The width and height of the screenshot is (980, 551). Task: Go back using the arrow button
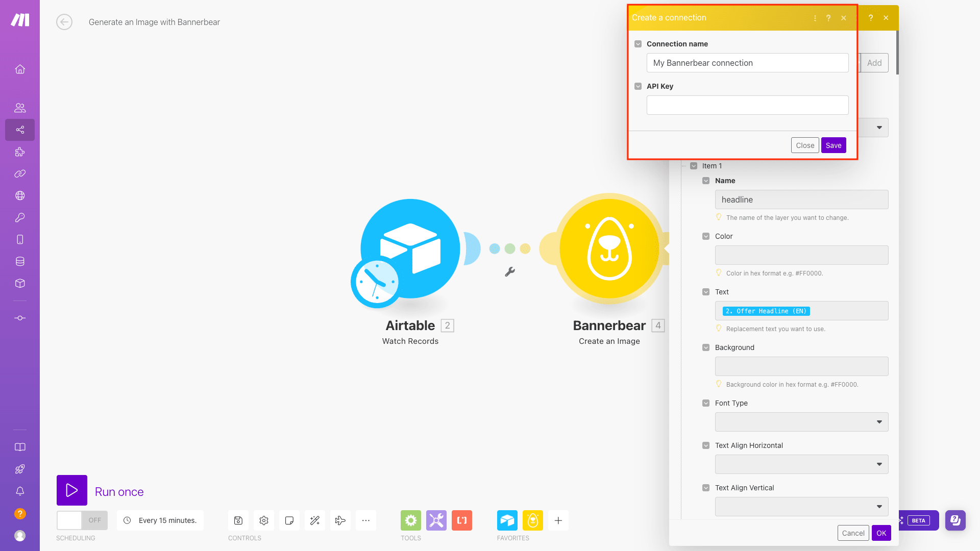[64, 22]
